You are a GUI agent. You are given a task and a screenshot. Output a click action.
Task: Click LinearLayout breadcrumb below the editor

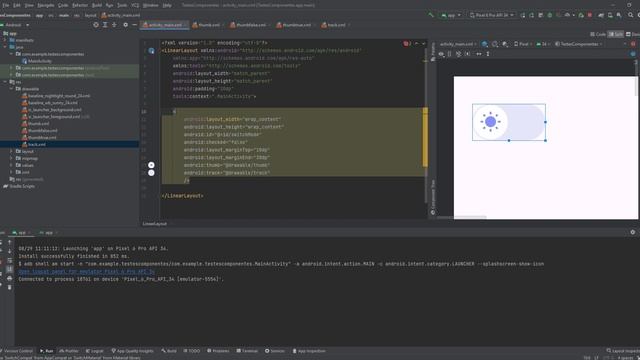155,224
